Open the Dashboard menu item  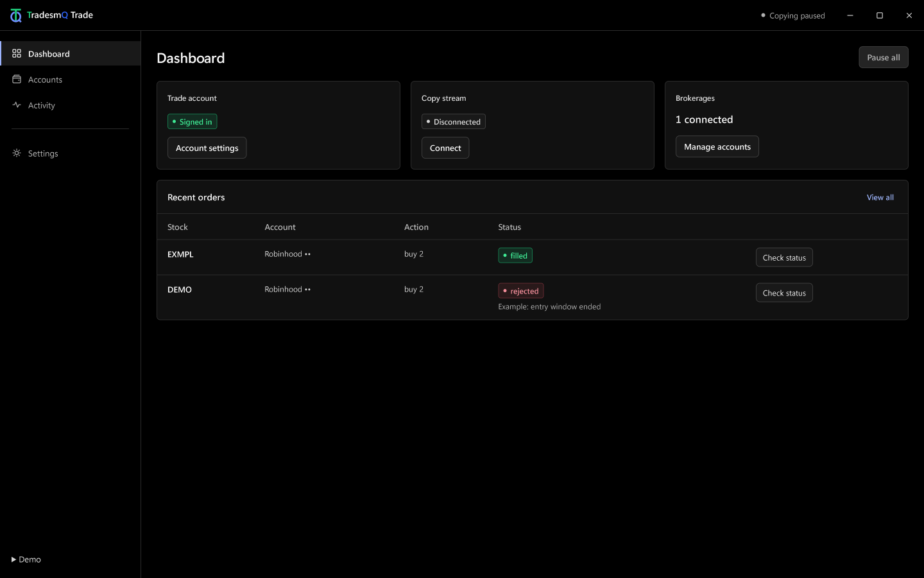click(71, 53)
